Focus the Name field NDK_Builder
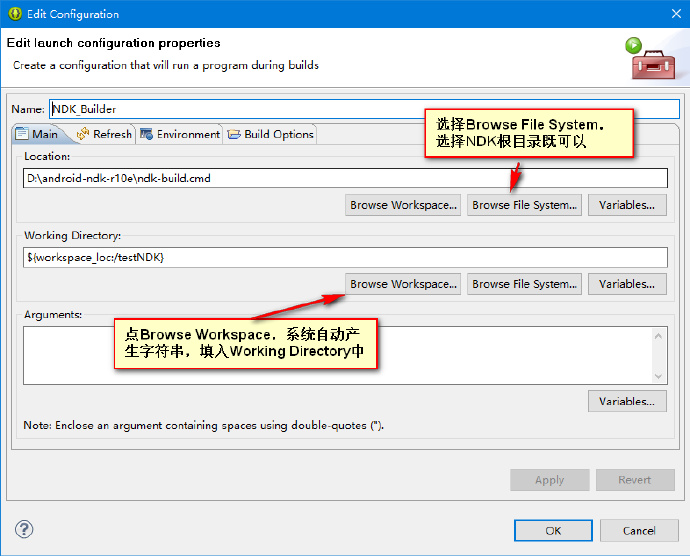 364,109
